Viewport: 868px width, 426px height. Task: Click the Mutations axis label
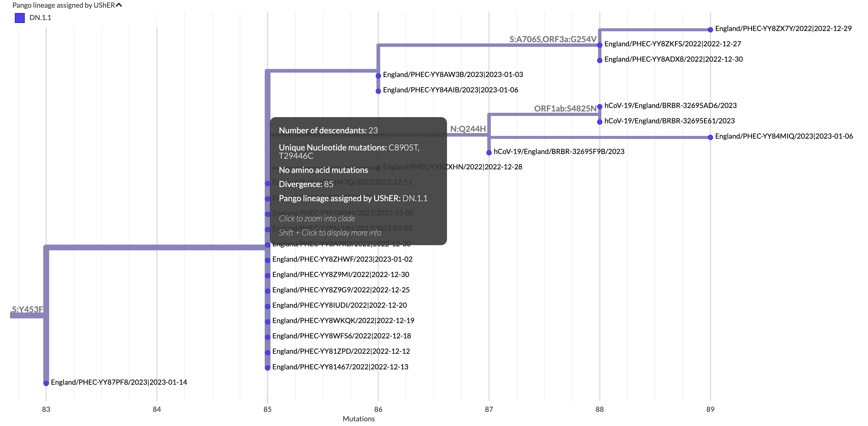(x=358, y=419)
